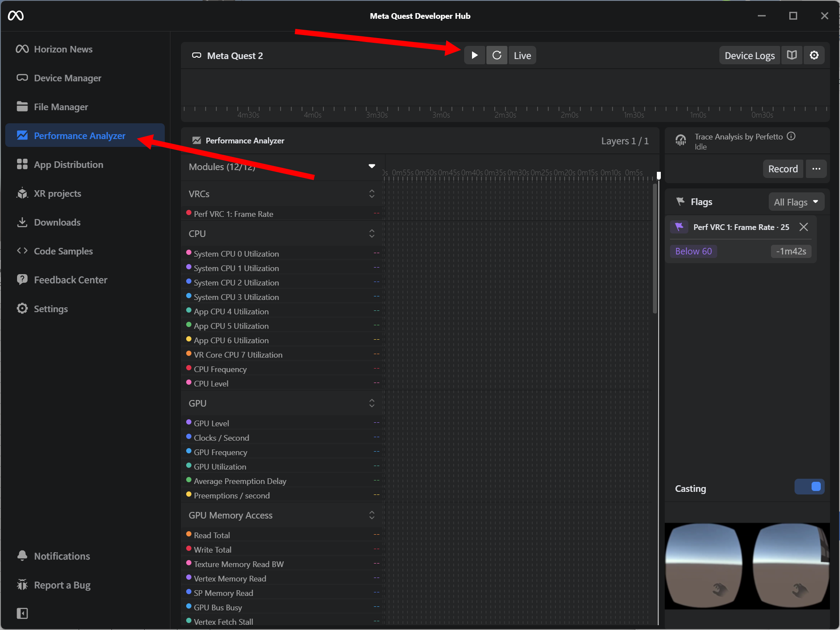Click the Perfetto trace analysis icon
The image size is (840, 630).
point(681,140)
